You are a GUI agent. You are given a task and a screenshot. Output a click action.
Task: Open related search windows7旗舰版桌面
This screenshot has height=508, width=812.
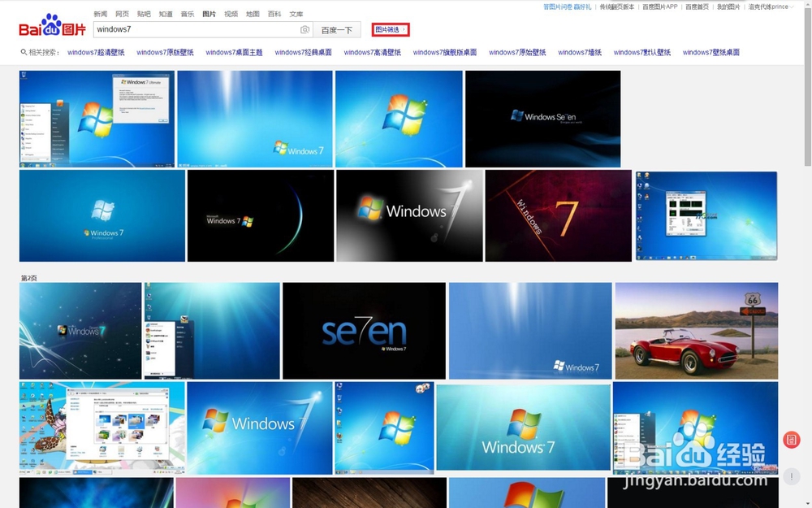pyautogui.click(x=445, y=52)
